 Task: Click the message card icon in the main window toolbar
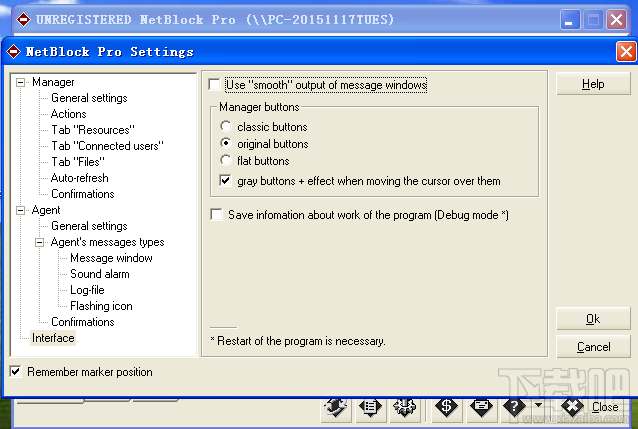[481, 407]
